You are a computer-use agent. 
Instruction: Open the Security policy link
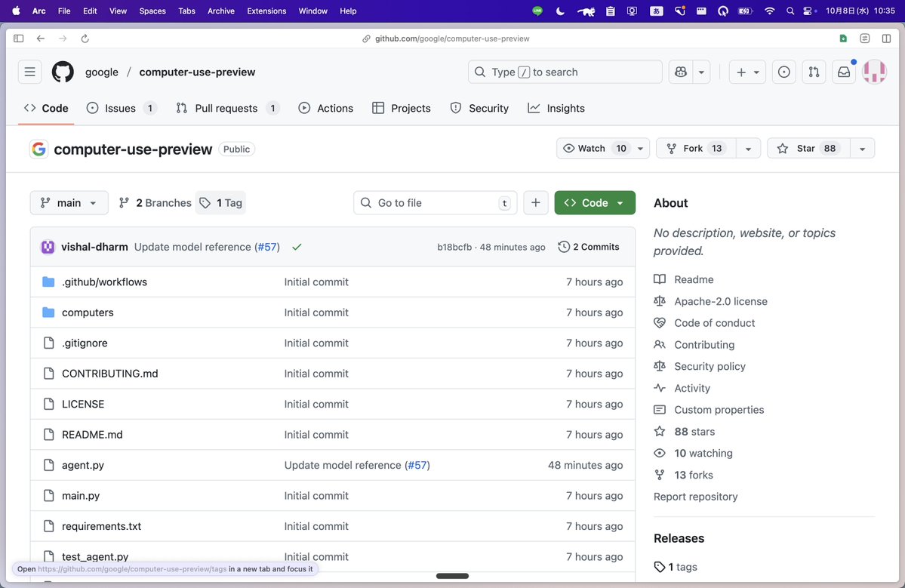tap(710, 366)
